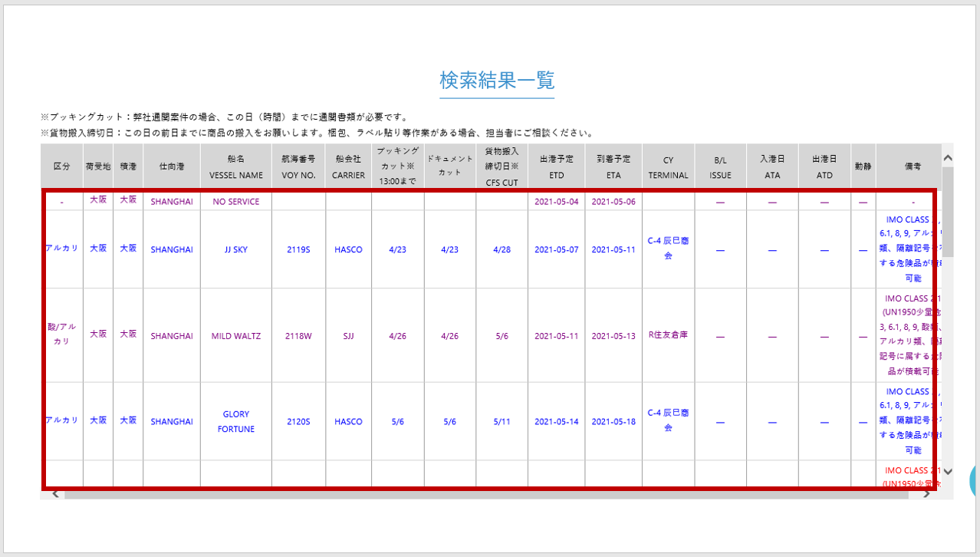Click the ドキュメントカット column header
This screenshot has height=557, width=980.
coord(450,166)
